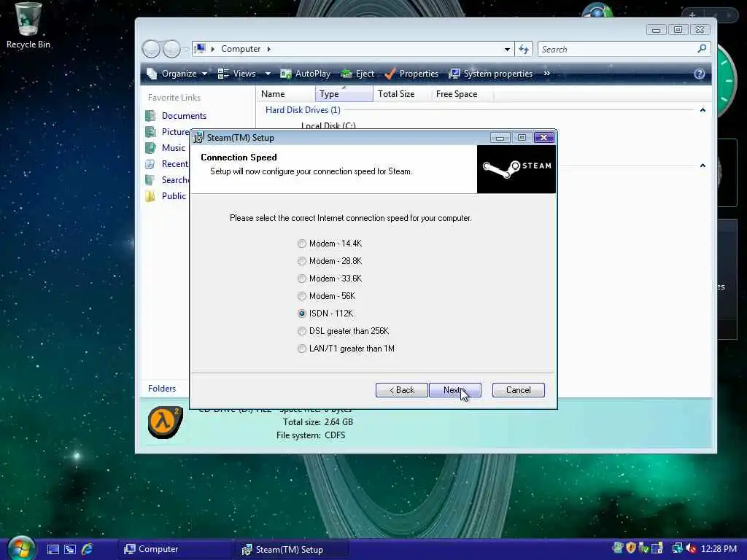Open the Windows Start orb
The width and height of the screenshot is (747, 560).
pyautogui.click(x=21, y=548)
